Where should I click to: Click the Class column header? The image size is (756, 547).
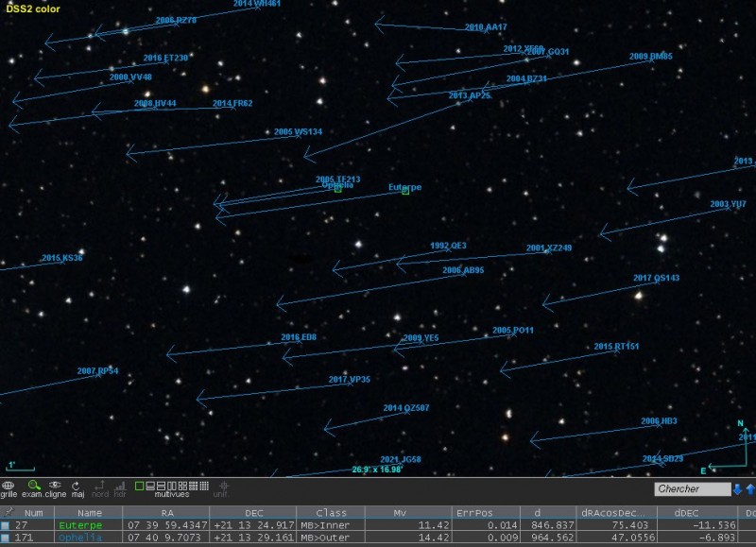(x=331, y=513)
